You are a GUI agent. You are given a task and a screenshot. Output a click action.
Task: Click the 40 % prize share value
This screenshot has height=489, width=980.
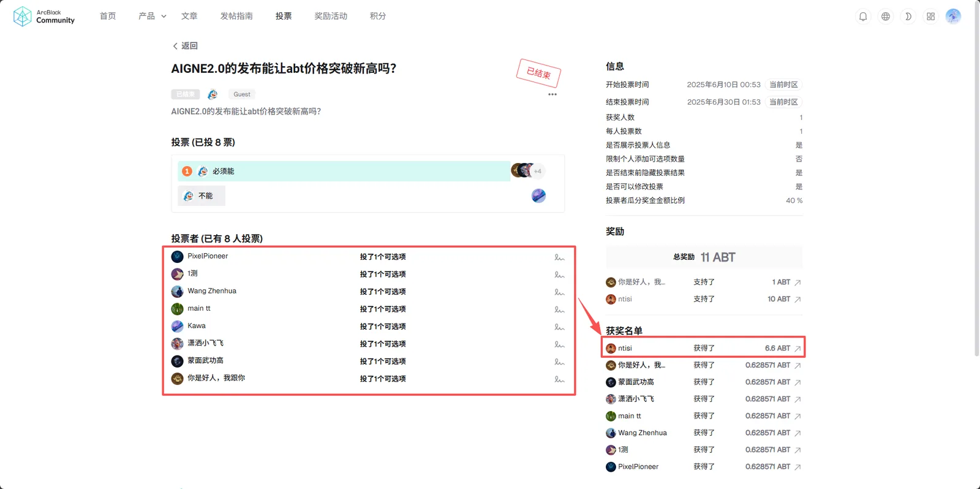click(x=794, y=201)
